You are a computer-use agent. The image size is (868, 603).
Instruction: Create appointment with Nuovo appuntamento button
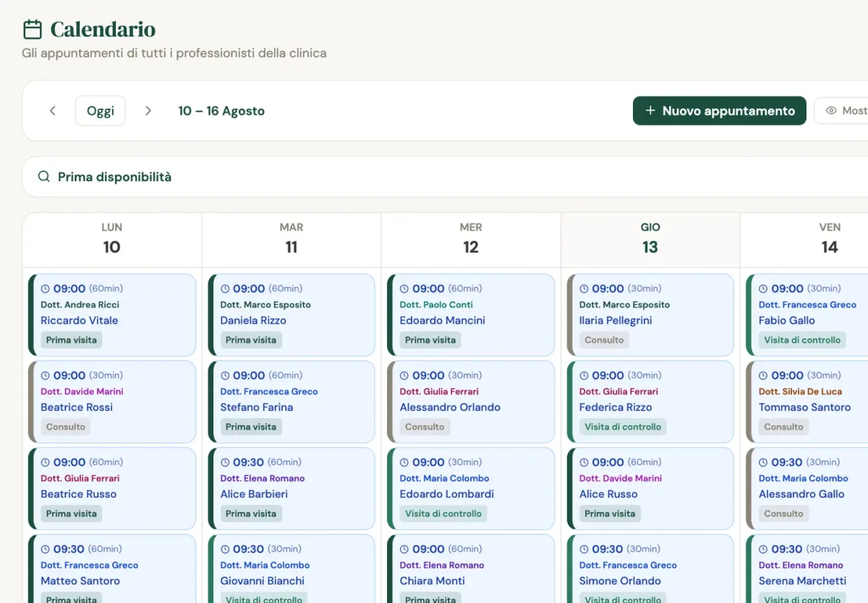[x=720, y=111]
